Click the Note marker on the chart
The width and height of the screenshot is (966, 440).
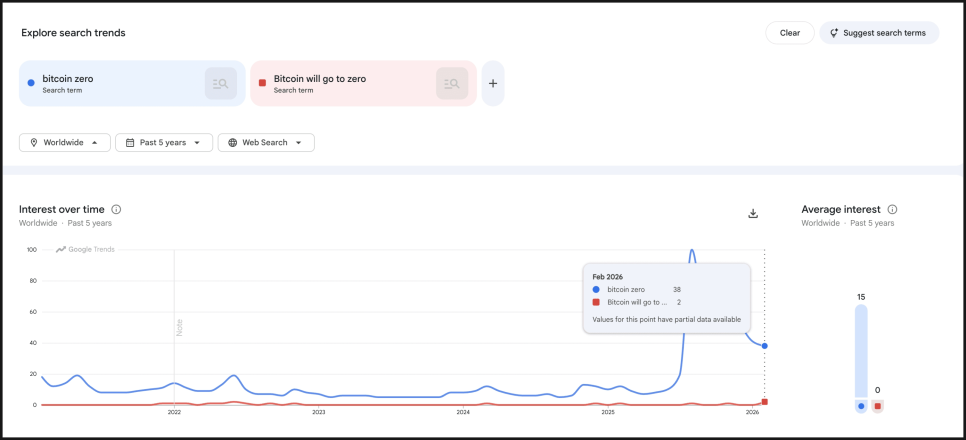click(179, 327)
